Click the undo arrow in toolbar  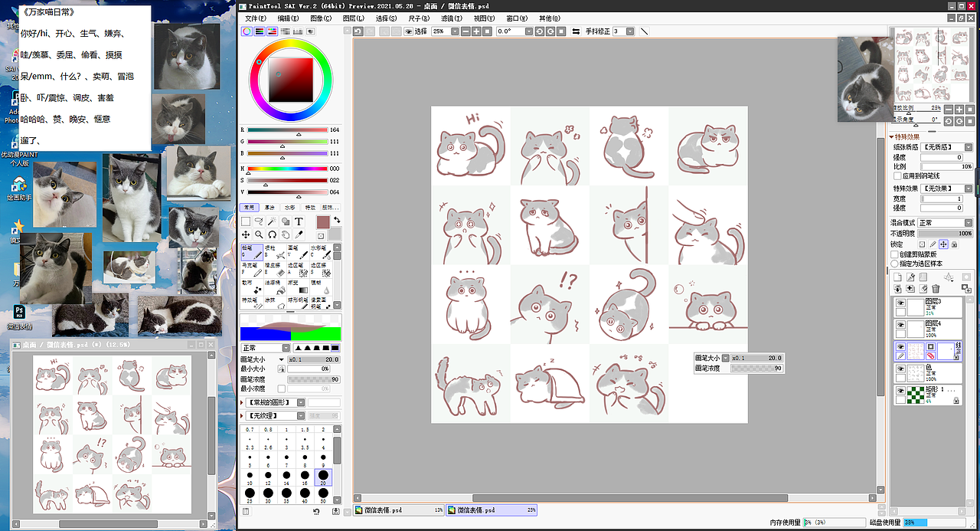[x=358, y=31]
